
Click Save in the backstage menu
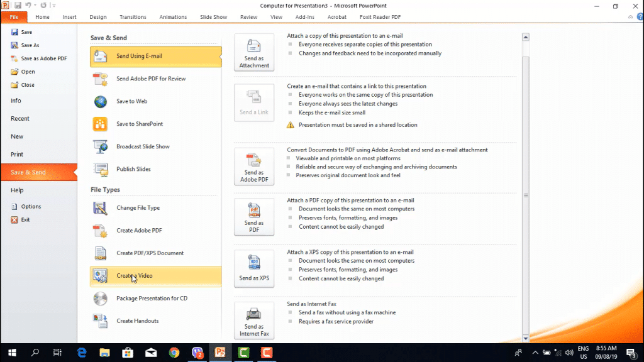[x=22, y=32]
